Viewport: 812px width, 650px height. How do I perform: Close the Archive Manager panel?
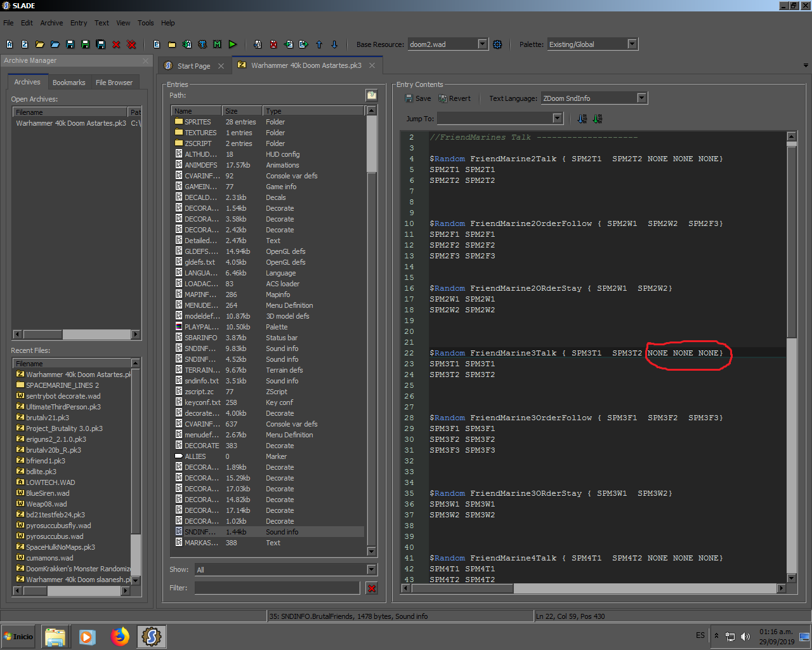pyautogui.click(x=145, y=61)
